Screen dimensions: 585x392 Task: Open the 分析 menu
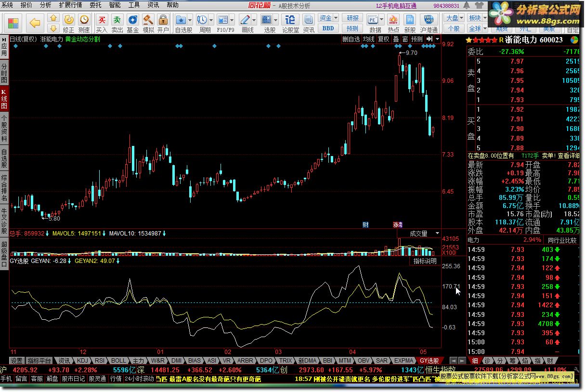[45, 5]
